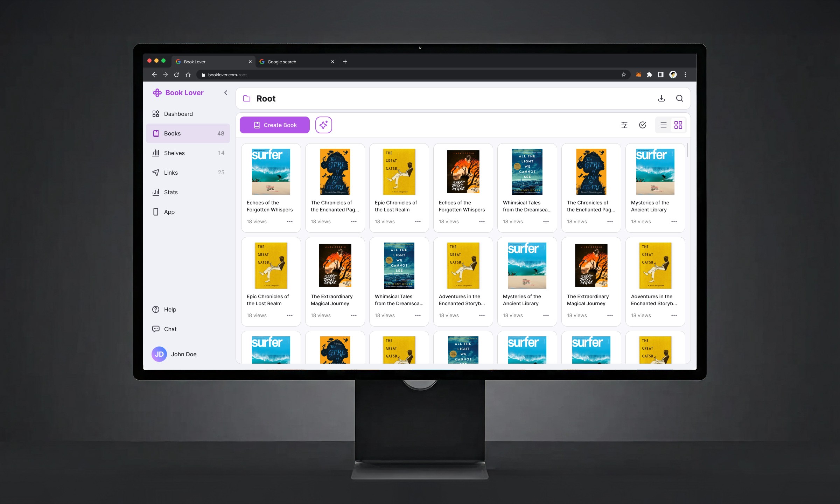The image size is (840, 504).
Task: Open browser extensions puzzle icon
Action: coord(649,75)
